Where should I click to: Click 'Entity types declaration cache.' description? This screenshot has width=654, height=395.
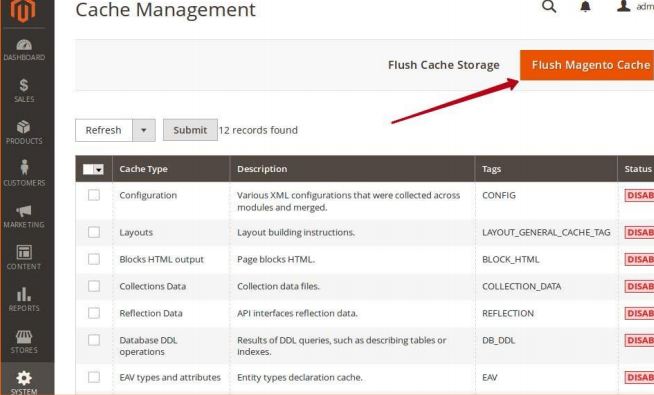[299, 377]
